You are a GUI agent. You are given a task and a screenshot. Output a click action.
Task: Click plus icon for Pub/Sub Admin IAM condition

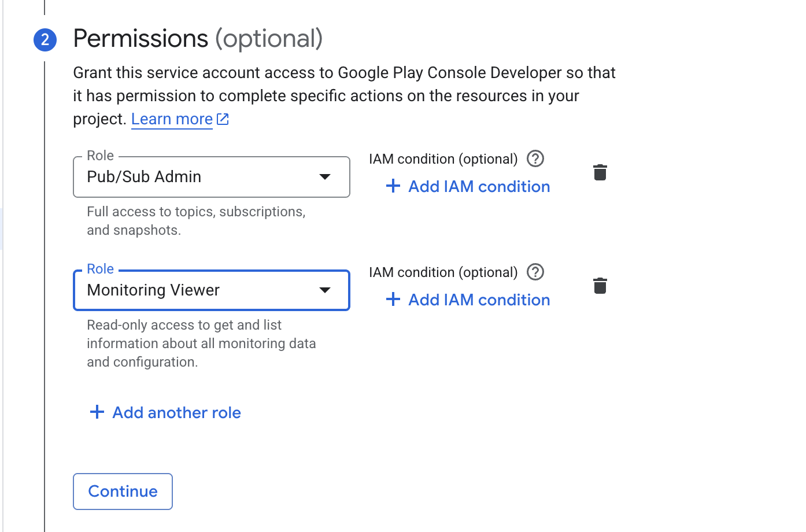pyautogui.click(x=393, y=186)
